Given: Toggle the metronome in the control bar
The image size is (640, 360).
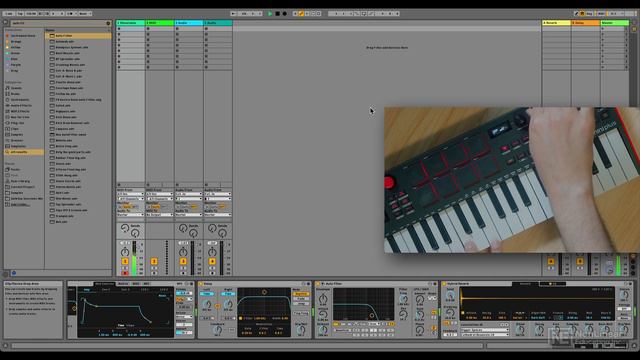Looking at the screenshot, I should [71, 13].
